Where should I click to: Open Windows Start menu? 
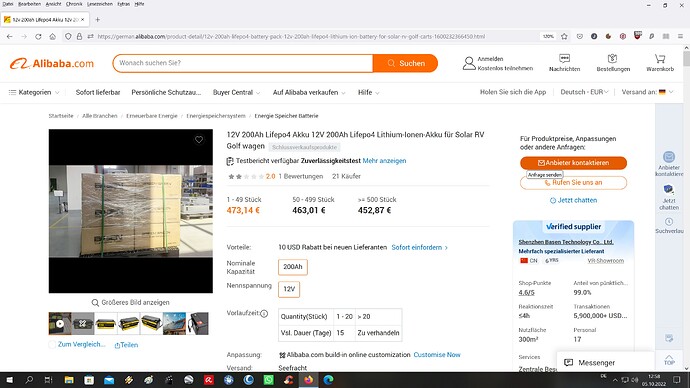tap(9, 380)
